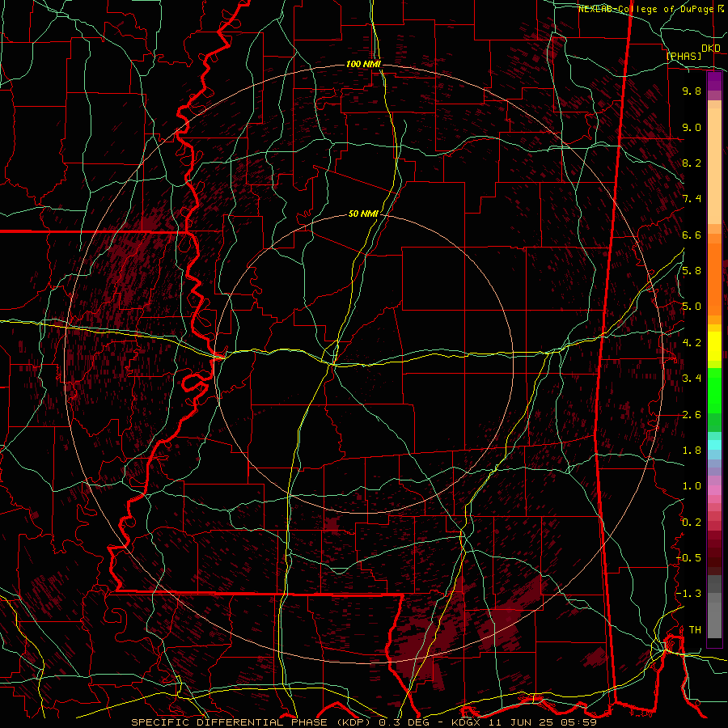
Task: Click the 7.4 scale label
Action: (692, 199)
